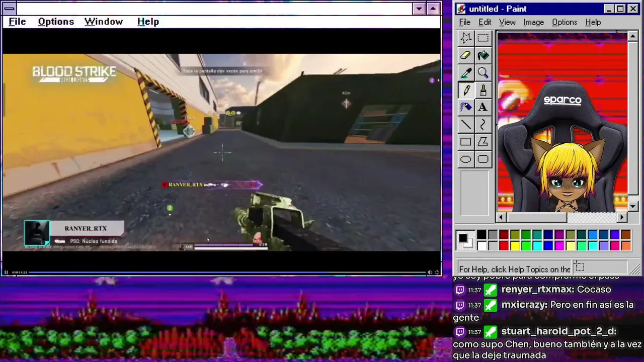The width and height of the screenshot is (644, 362).
Task: Select the rectangular Select tool in Paint
Action: 483,38
